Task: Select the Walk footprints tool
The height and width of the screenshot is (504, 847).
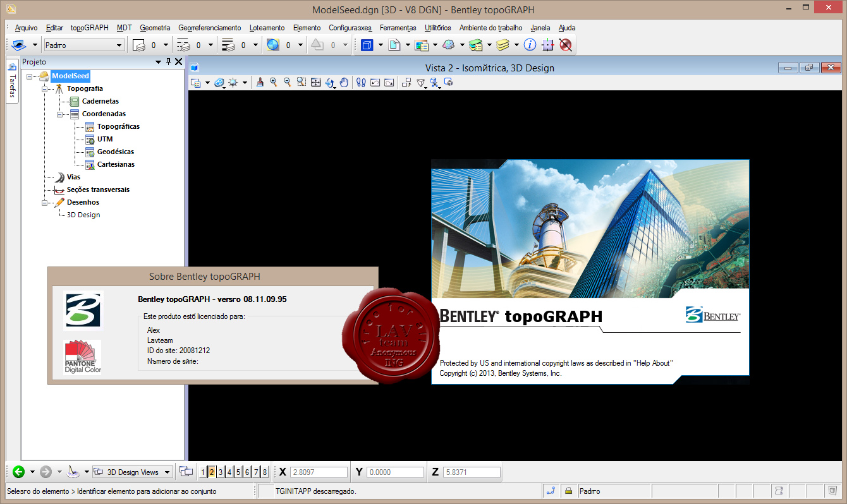Action: click(x=361, y=83)
